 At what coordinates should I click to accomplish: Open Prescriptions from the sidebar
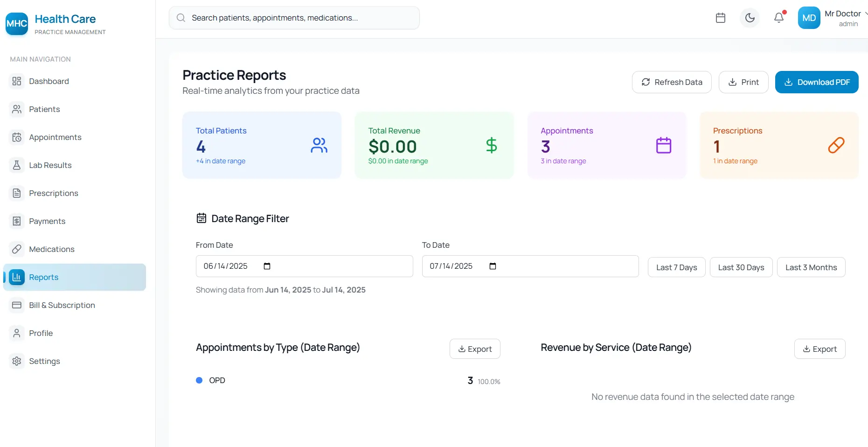[x=75, y=193]
